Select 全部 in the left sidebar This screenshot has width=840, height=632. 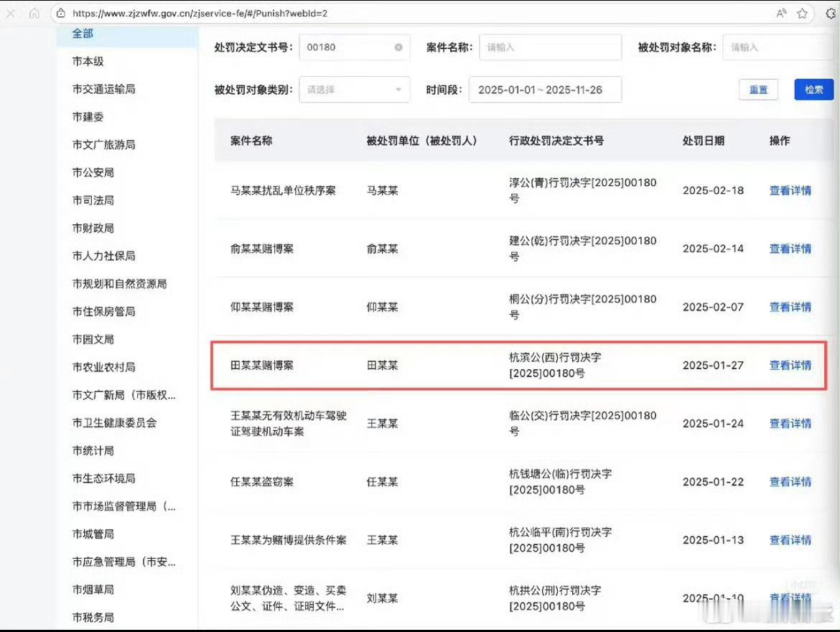[82, 33]
